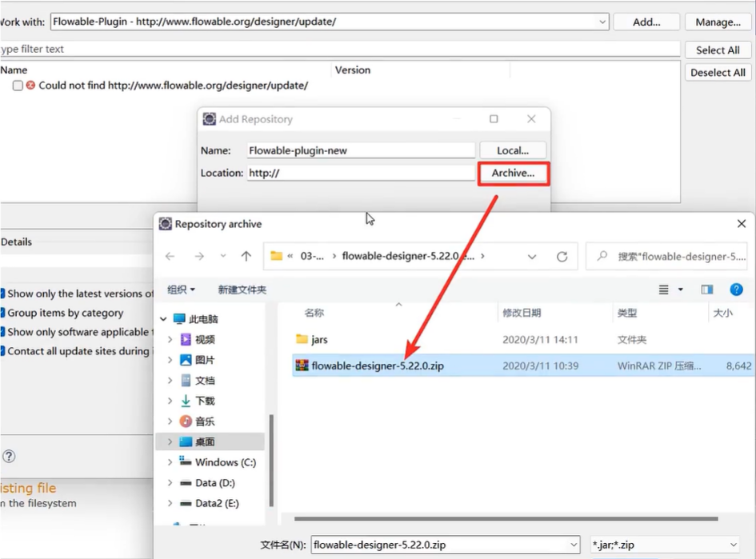Select the 03-... breadcrumb segment
Image resolution: width=756 pixels, height=559 pixels.
[312, 256]
